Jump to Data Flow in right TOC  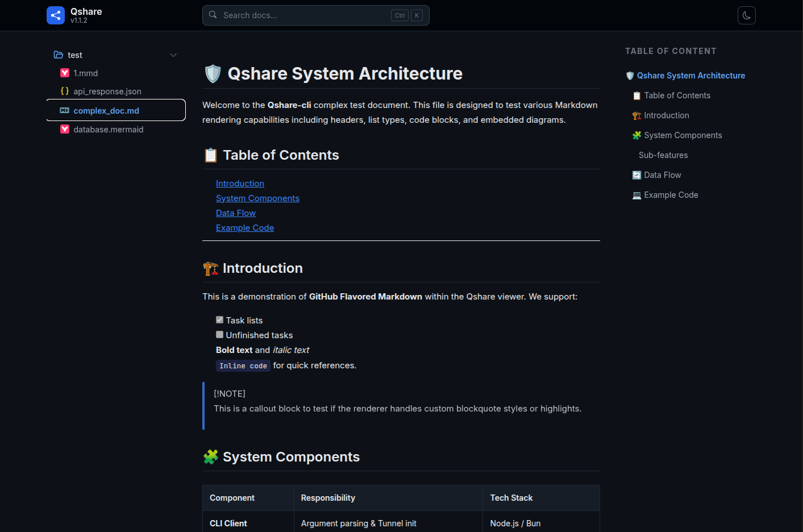point(657,175)
